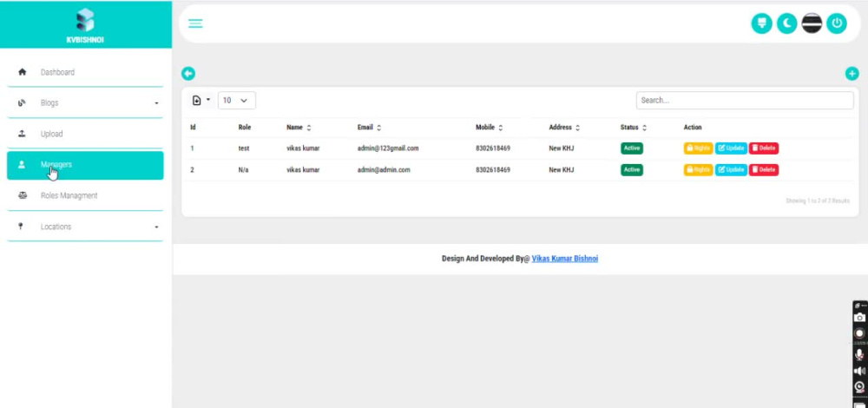Sort the table by Status column

634,128
